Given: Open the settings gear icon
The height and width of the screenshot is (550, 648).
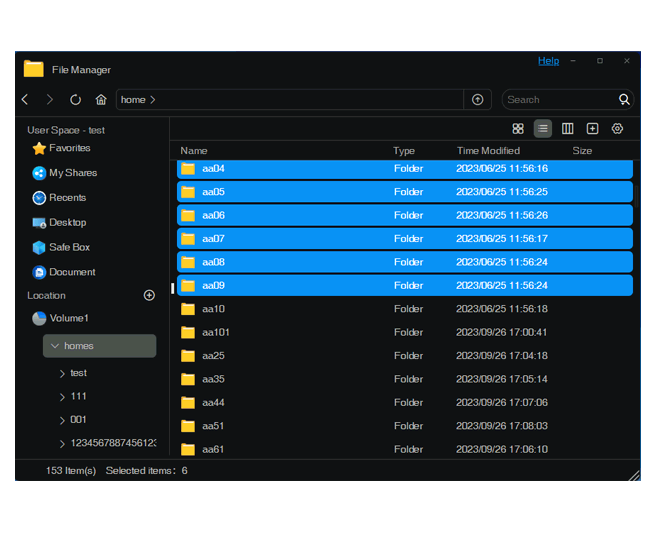Looking at the screenshot, I should point(617,129).
